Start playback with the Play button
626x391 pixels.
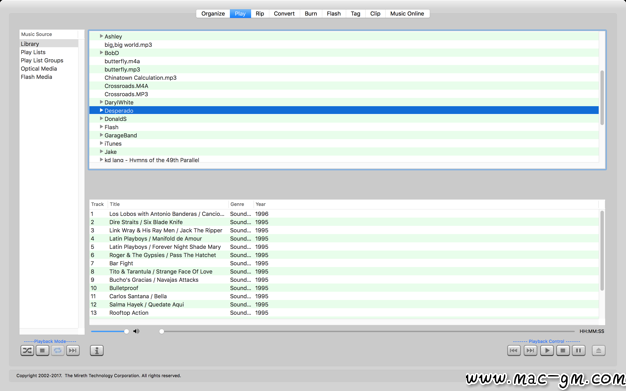pyautogui.click(x=547, y=351)
